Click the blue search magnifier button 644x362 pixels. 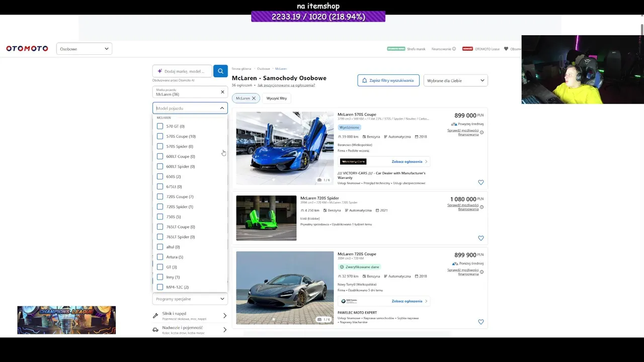click(x=220, y=71)
